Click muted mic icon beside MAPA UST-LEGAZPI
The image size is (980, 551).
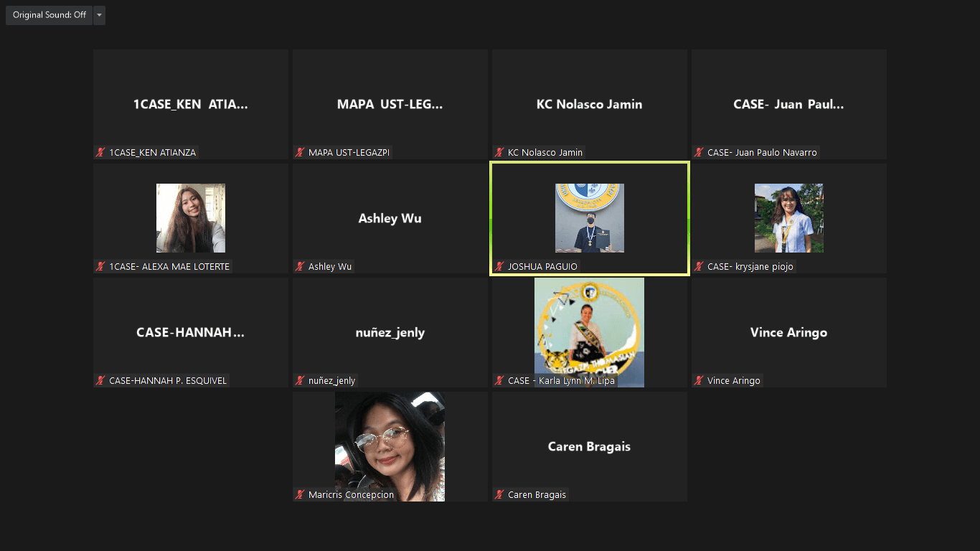click(x=301, y=152)
